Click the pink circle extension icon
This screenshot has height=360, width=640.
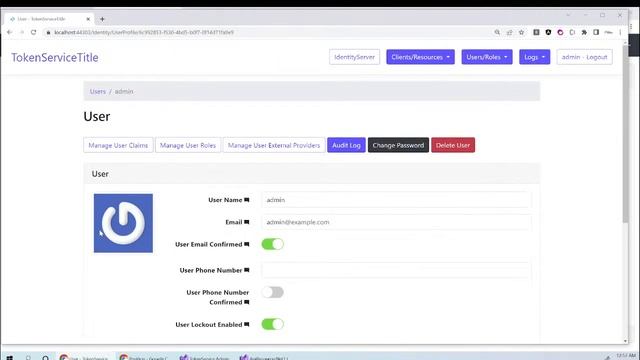pos(560,32)
